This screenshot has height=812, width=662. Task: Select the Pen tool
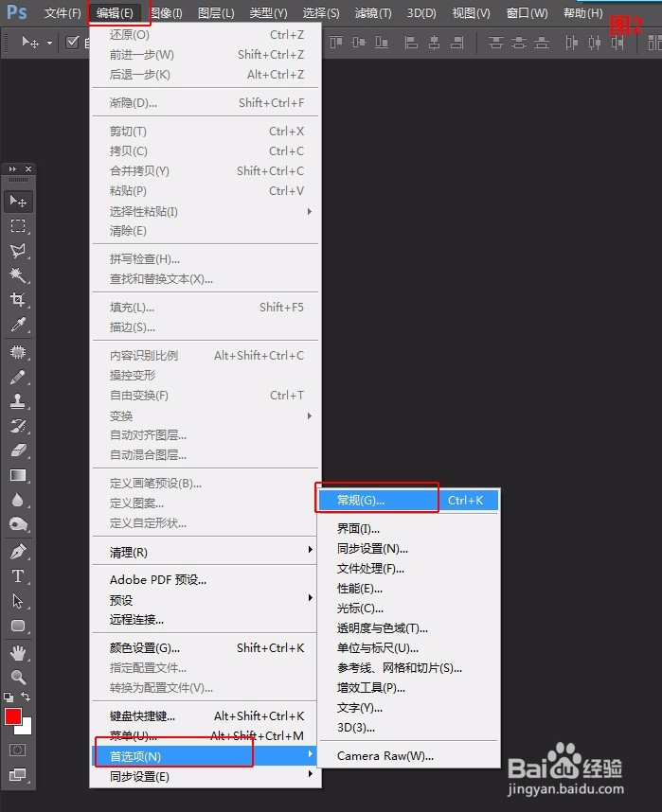[x=18, y=552]
